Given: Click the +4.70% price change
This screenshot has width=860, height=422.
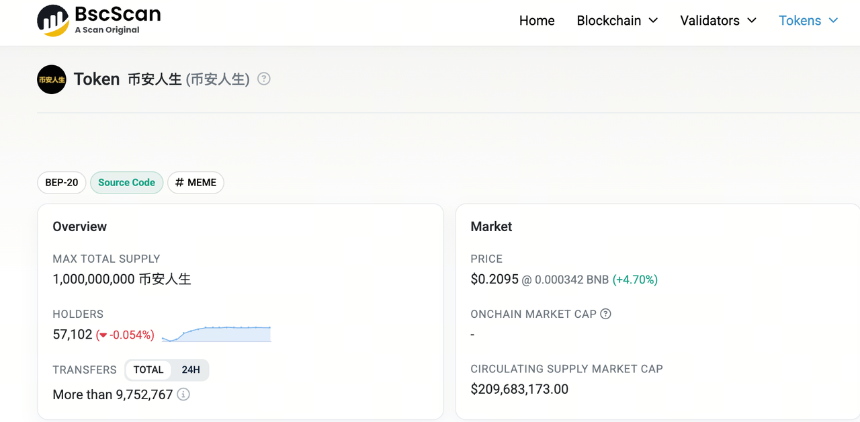Looking at the screenshot, I should (635, 280).
